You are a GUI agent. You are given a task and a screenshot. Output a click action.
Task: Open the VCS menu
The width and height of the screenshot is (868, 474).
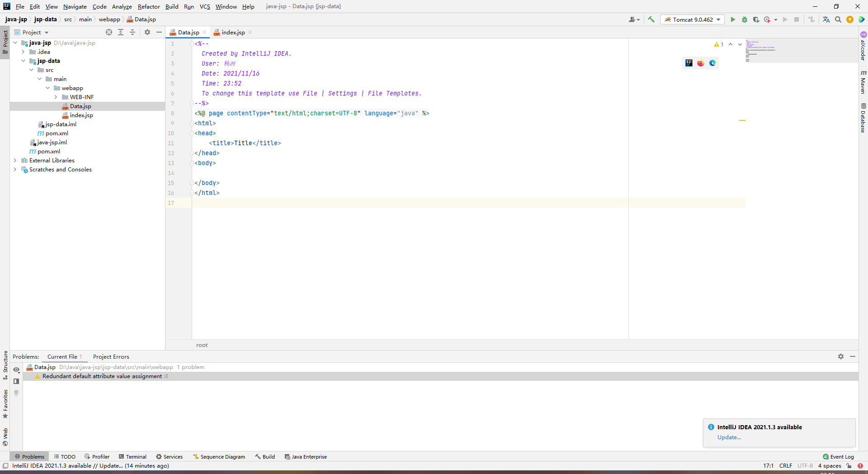(x=205, y=6)
